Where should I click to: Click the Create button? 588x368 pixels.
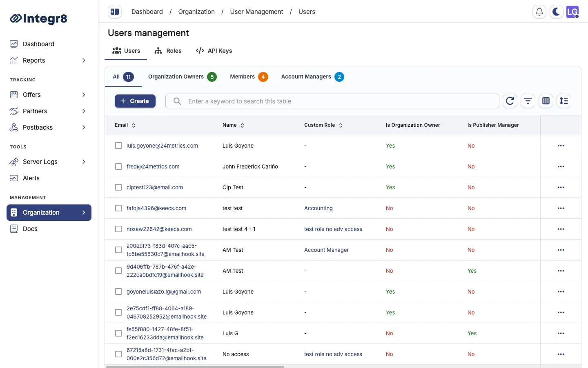[x=135, y=101]
